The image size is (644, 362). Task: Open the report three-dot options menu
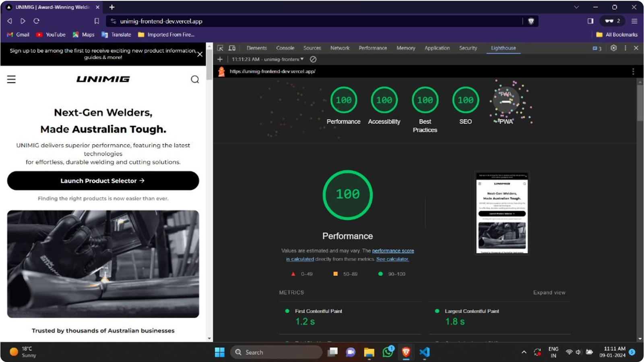tap(633, 71)
